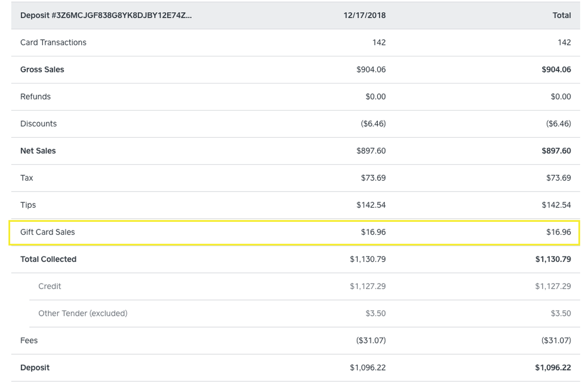Select the Tips row label
The image size is (588, 390).
28,205
